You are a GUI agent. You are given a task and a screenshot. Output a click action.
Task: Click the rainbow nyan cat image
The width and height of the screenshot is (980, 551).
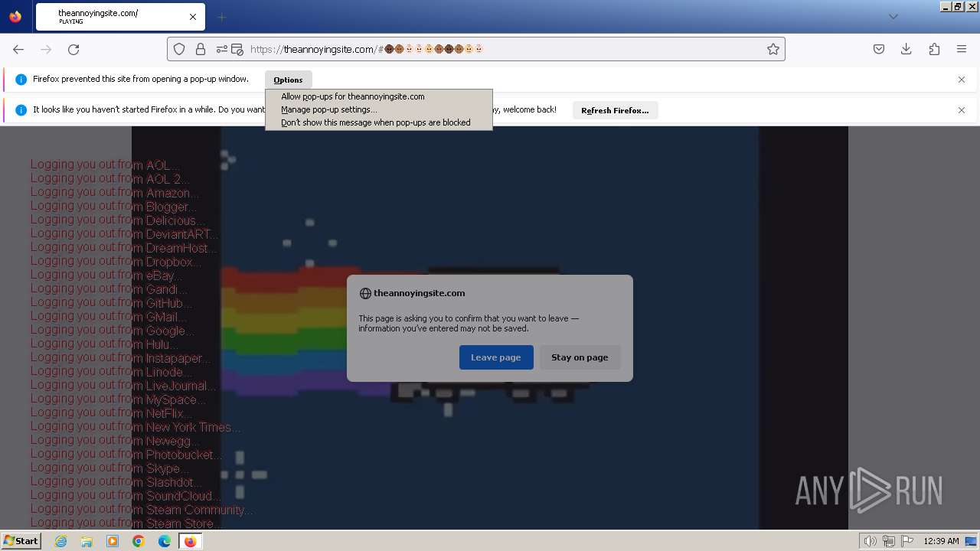click(x=490, y=328)
